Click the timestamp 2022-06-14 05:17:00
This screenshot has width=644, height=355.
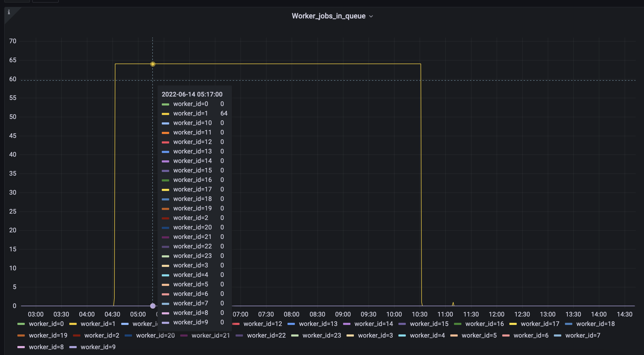click(x=192, y=94)
